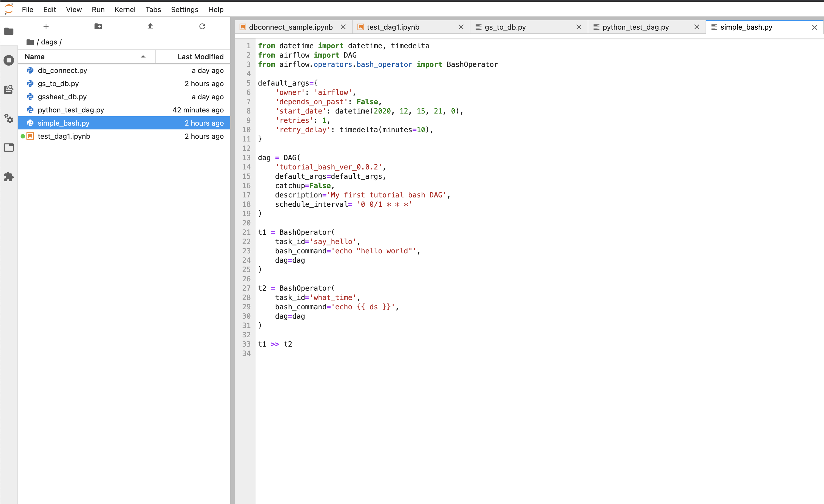Sort files by Last Modified header
This screenshot has width=824, height=504.
(200, 56)
